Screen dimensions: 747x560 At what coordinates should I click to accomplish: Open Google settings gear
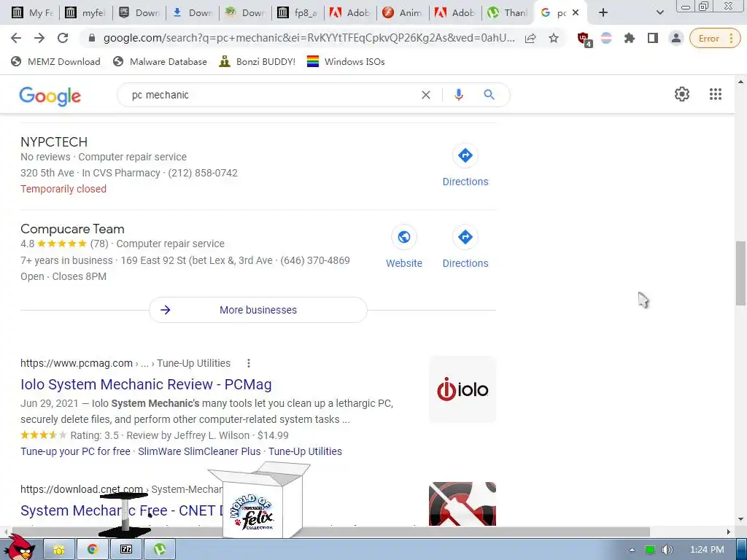click(x=682, y=94)
